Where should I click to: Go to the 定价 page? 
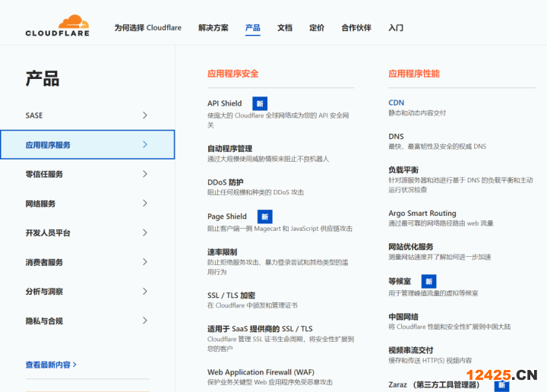tap(317, 28)
